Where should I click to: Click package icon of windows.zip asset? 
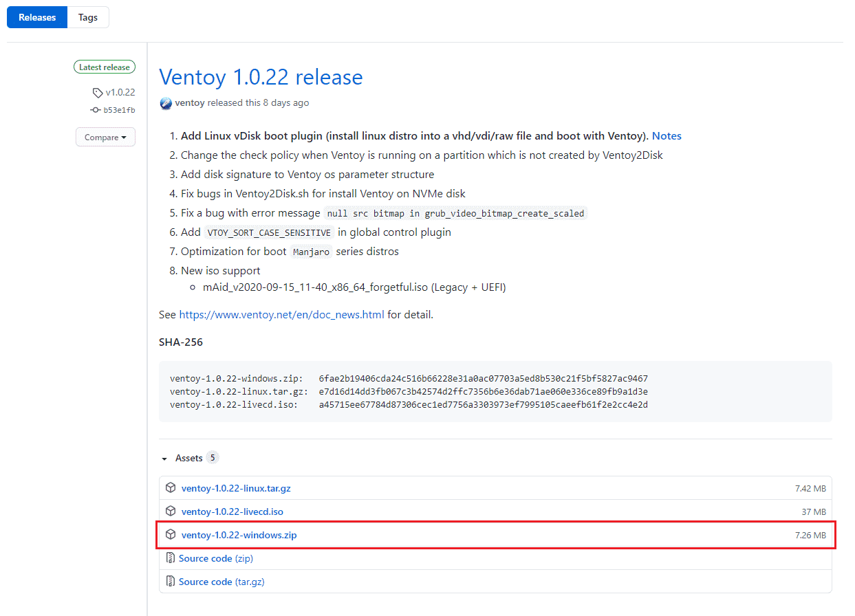coord(171,535)
